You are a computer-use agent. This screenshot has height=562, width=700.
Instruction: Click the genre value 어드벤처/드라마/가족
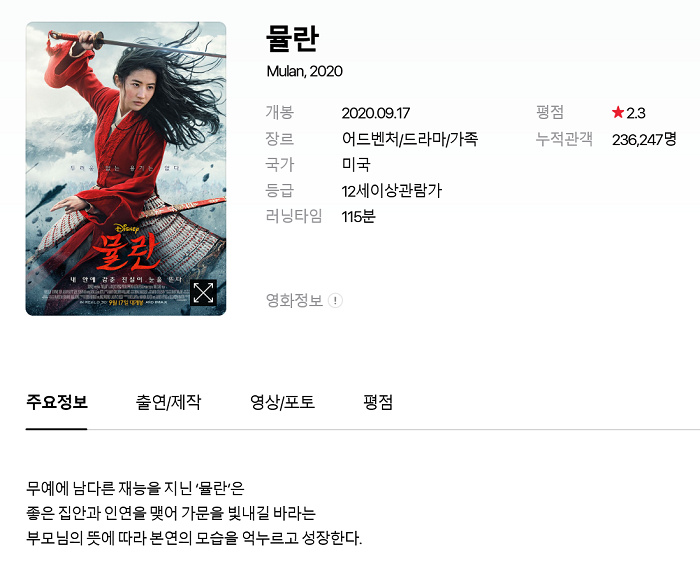point(410,139)
